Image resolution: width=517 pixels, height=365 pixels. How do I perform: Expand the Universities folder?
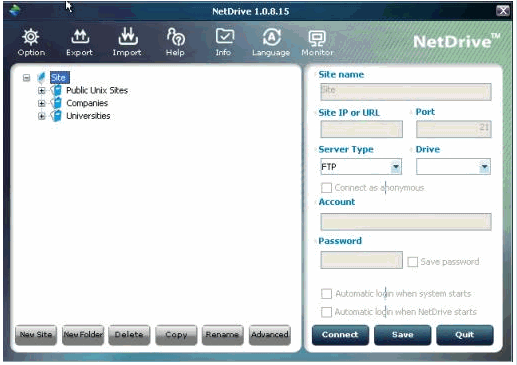(x=41, y=116)
